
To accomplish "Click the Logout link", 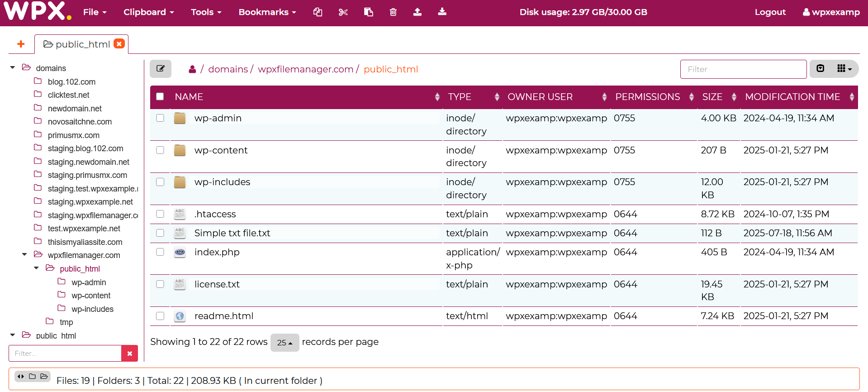I will (x=770, y=12).
